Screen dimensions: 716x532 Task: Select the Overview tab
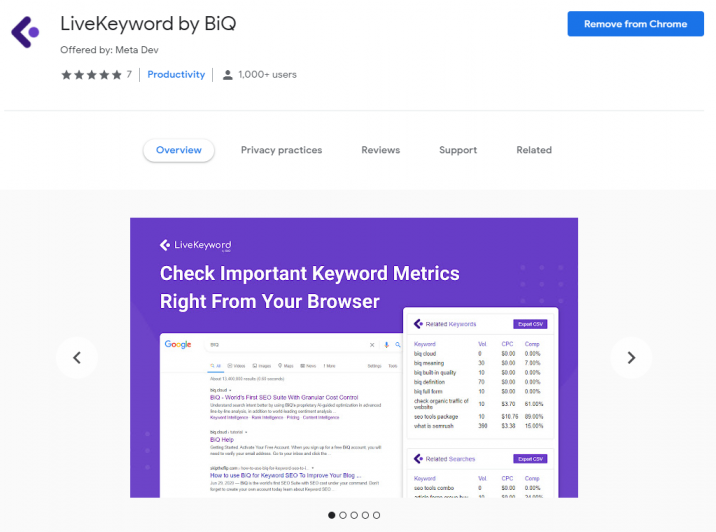(179, 150)
